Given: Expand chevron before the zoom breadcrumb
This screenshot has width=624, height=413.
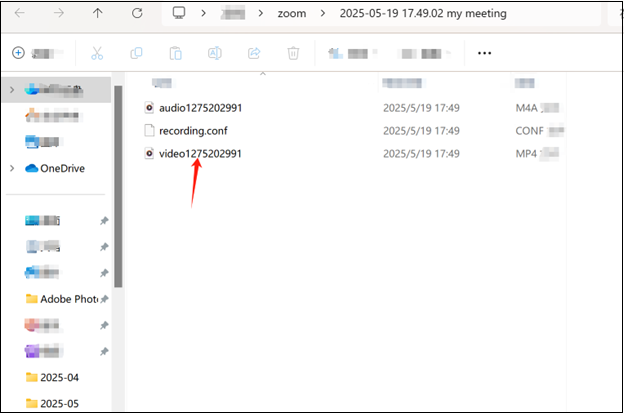Looking at the screenshot, I should [261, 14].
